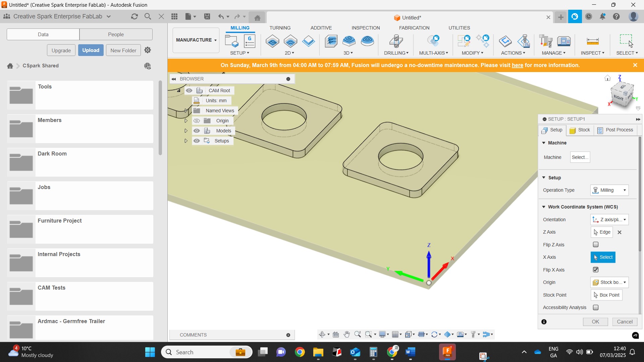The image size is (644, 362).
Task: Hide the Setups node with eye icon
Action: [197, 141]
